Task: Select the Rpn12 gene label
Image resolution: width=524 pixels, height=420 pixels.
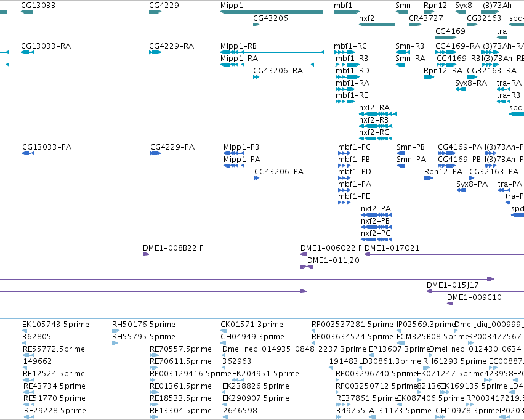Action: point(435,6)
